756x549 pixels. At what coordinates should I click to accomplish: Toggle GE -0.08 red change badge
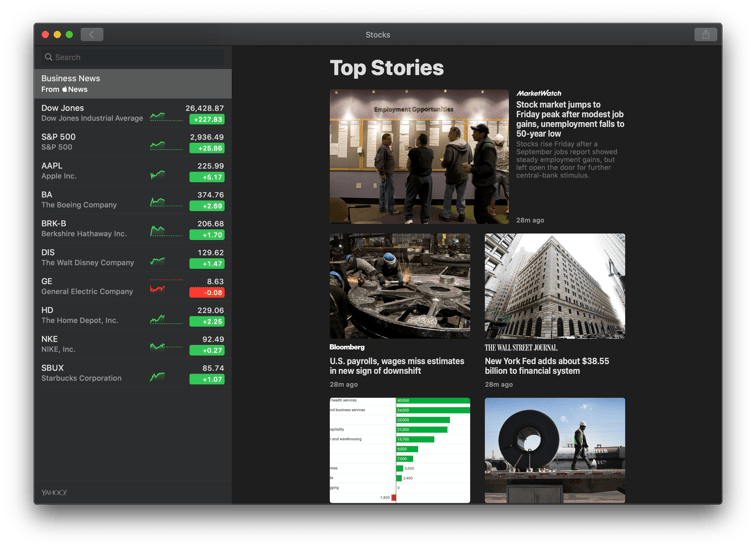pyautogui.click(x=207, y=293)
